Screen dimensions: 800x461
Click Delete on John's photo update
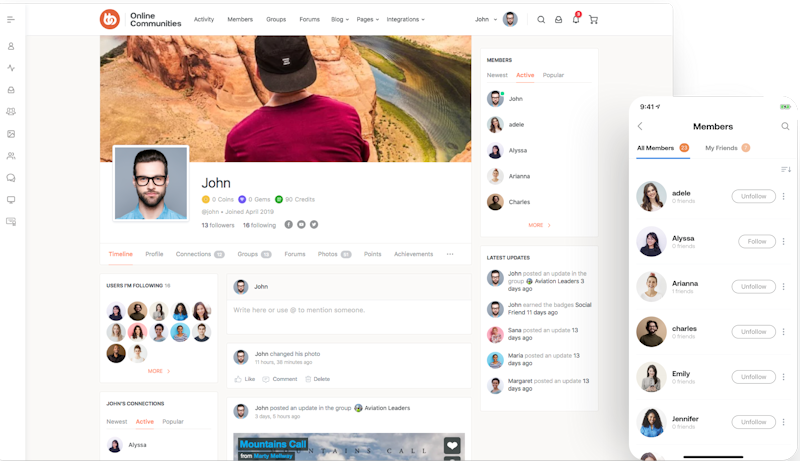tap(317, 379)
